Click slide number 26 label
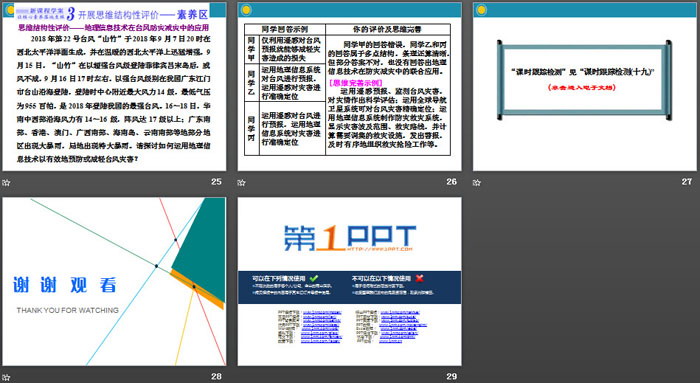Screen dimensions: 700x383 (451, 182)
